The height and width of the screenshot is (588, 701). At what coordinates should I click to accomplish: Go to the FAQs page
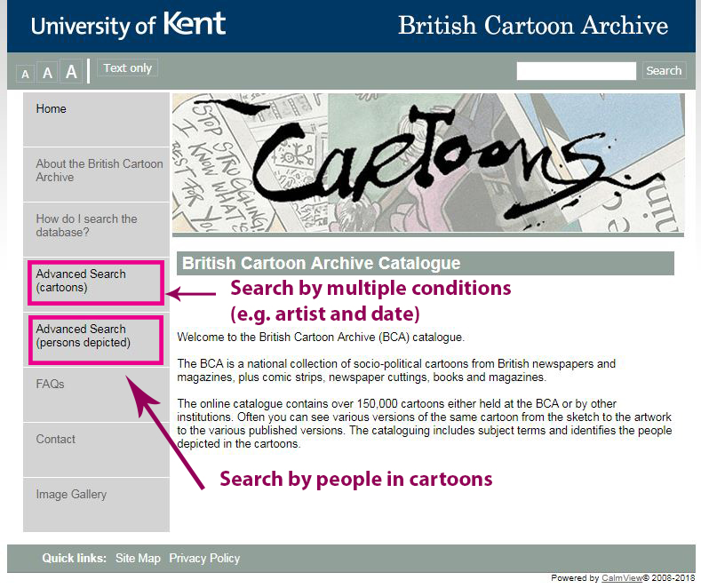(50, 385)
